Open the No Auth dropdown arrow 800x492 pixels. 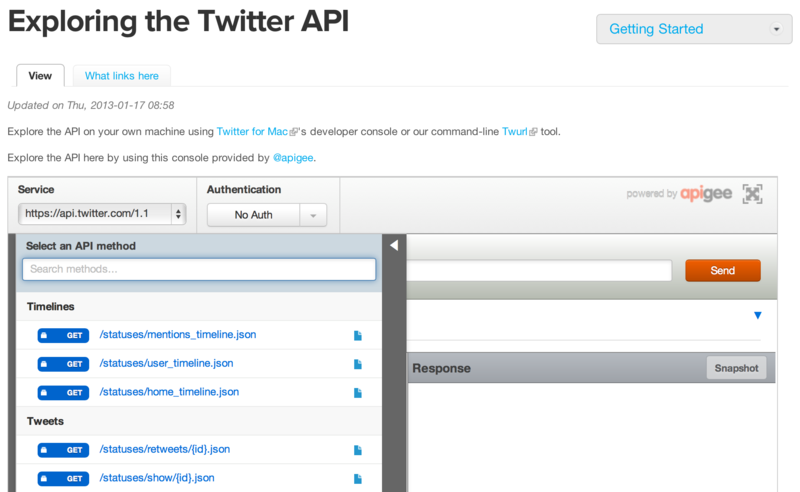coord(313,215)
